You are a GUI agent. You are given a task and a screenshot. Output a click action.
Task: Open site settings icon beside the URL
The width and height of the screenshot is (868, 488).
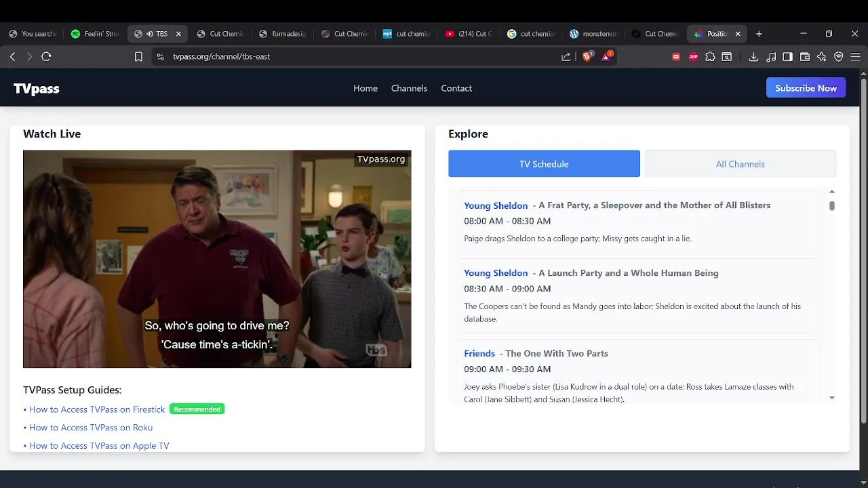160,57
